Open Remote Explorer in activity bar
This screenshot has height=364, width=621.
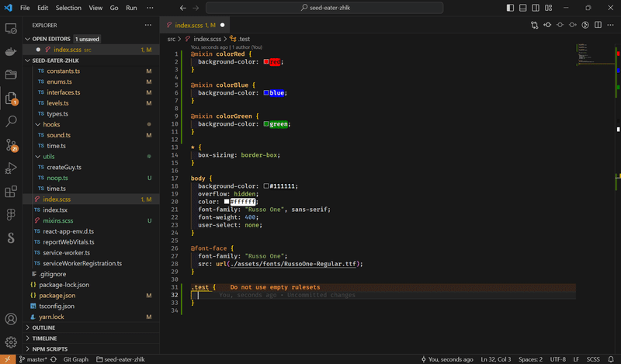[x=11, y=29]
